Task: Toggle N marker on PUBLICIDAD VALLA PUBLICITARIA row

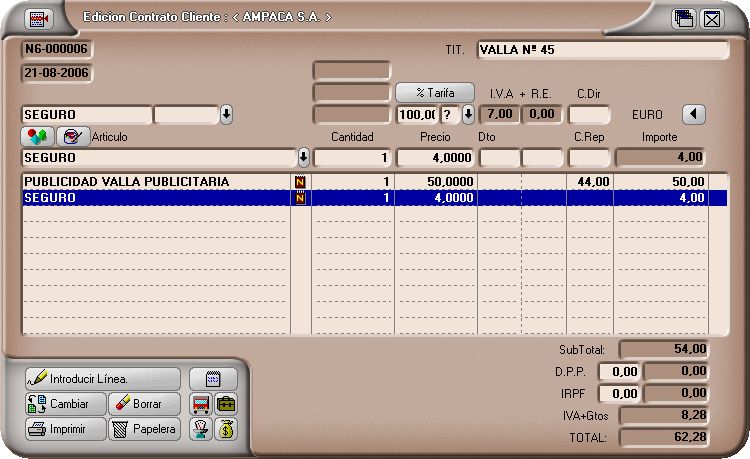Action: pyautogui.click(x=300, y=181)
